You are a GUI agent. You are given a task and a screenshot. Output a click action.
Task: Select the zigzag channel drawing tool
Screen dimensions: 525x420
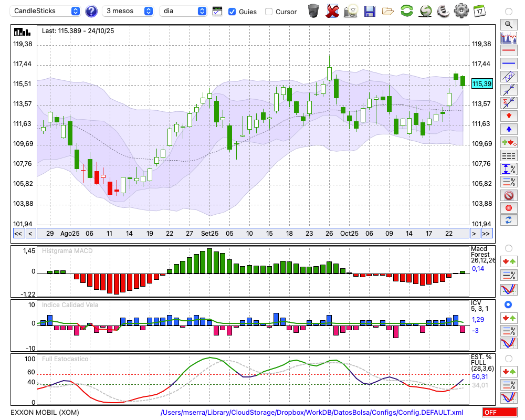pos(509,77)
